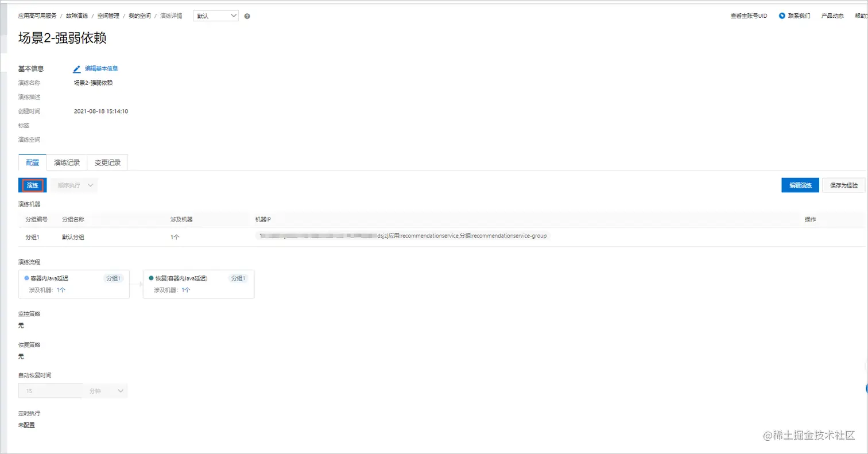868x454 pixels.
Task: Click the auto recovery time input showing 15
Action: (x=51, y=391)
